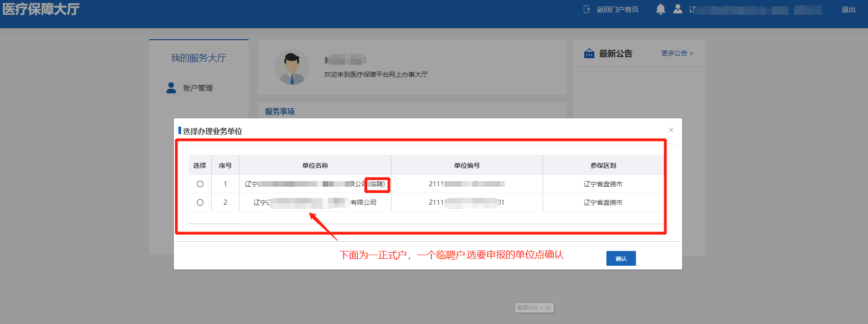The width and height of the screenshot is (868, 324).
Task: Click the unit number in row 1
Action: [x=467, y=184]
